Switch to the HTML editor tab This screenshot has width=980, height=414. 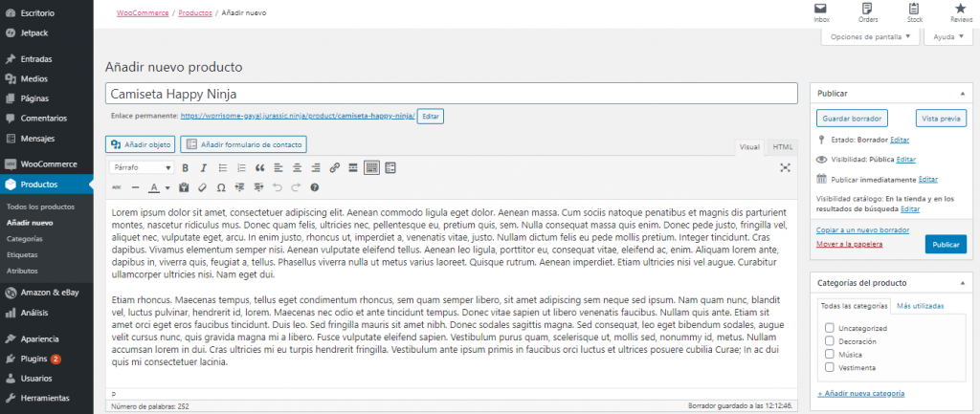(782, 147)
